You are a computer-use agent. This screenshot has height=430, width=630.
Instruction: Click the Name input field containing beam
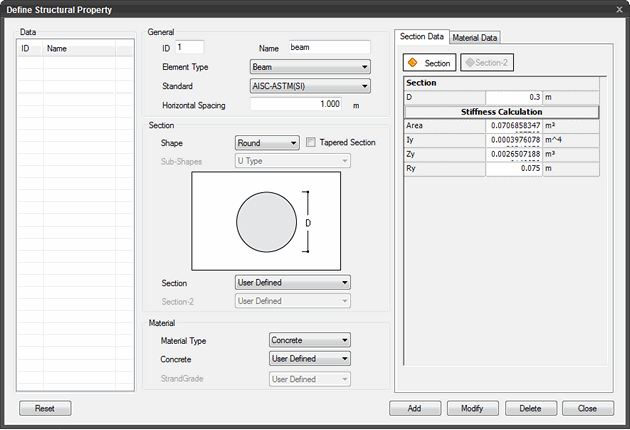(x=328, y=47)
